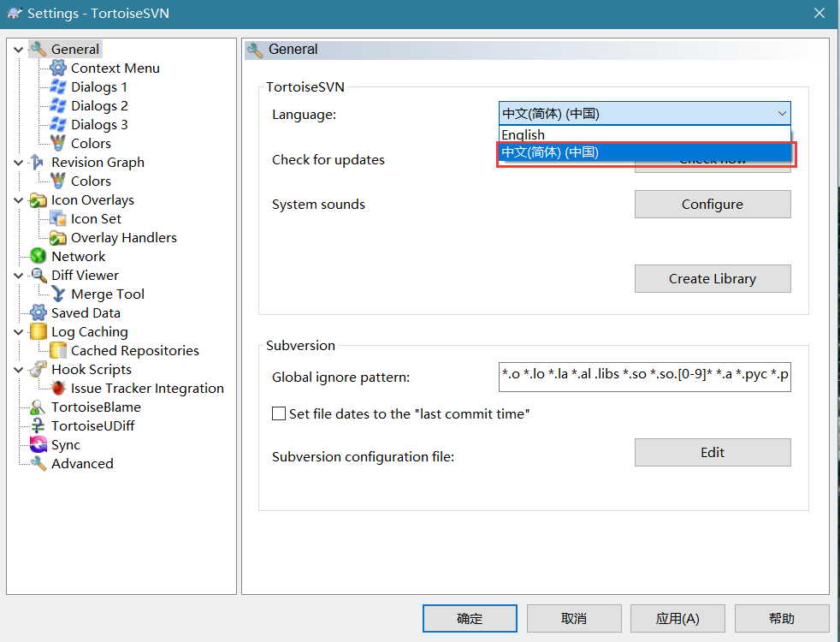Select the Sync tree entry

click(x=65, y=444)
